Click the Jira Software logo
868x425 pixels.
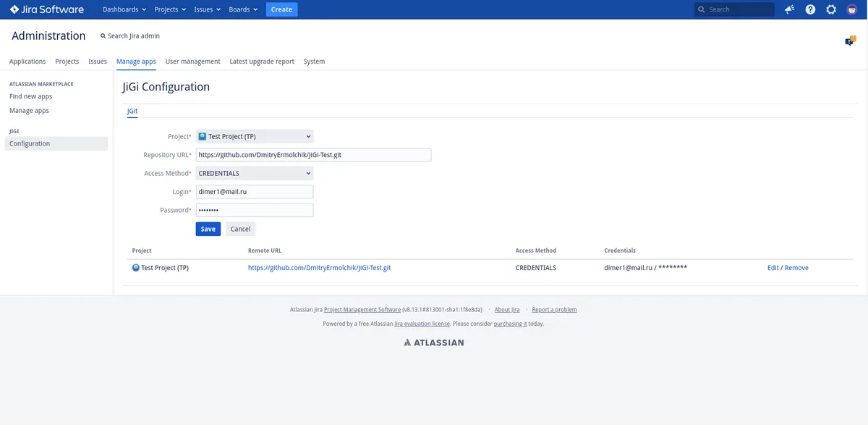pos(47,9)
